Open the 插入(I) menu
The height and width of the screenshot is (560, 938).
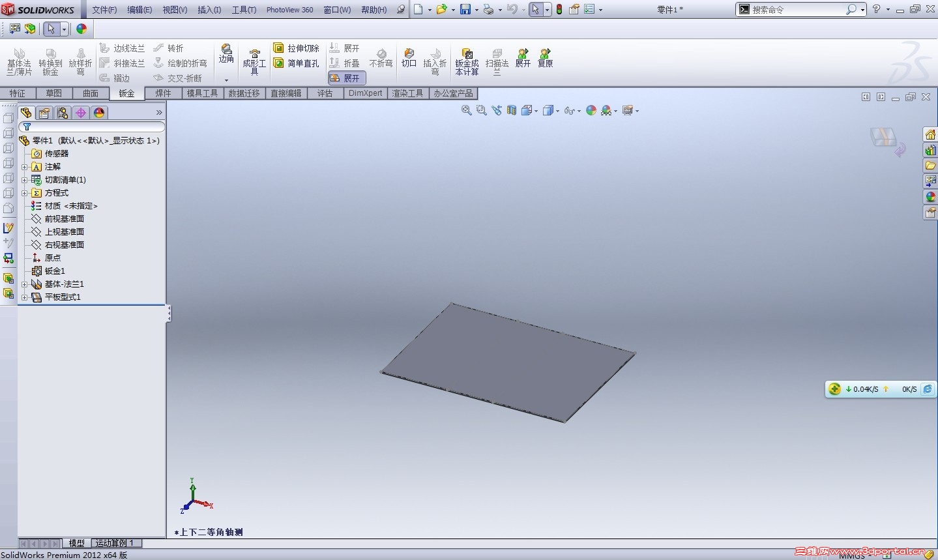[x=209, y=10]
